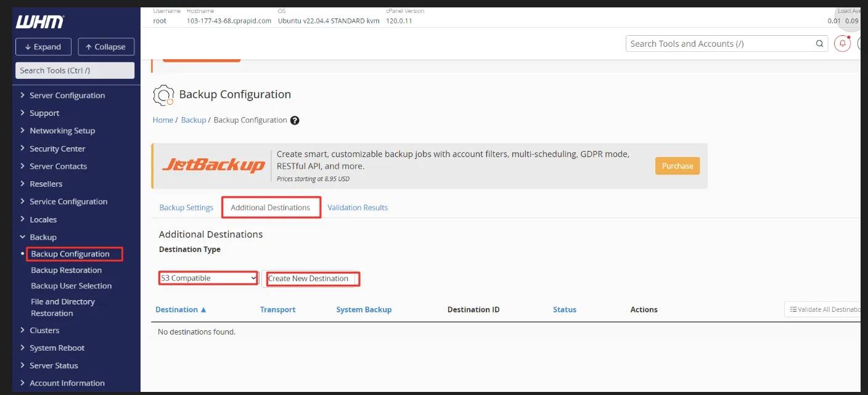The width and height of the screenshot is (868, 395).
Task: Switch to the Backup Settings tab
Action: (186, 208)
